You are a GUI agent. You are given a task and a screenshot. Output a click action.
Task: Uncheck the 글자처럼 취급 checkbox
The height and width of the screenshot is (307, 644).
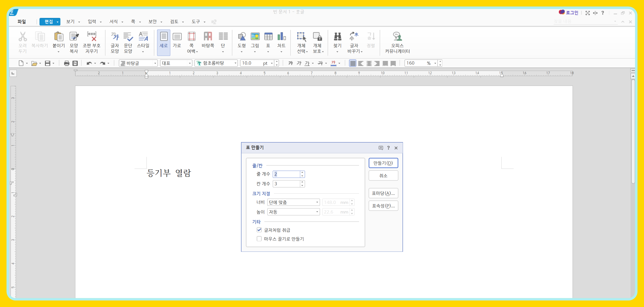[x=259, y=230]
